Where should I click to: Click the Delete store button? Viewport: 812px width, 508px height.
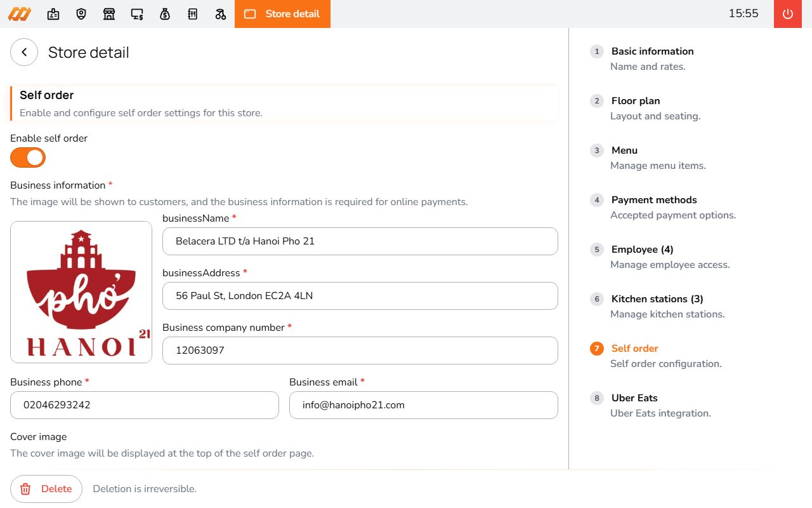coord(46,489)
